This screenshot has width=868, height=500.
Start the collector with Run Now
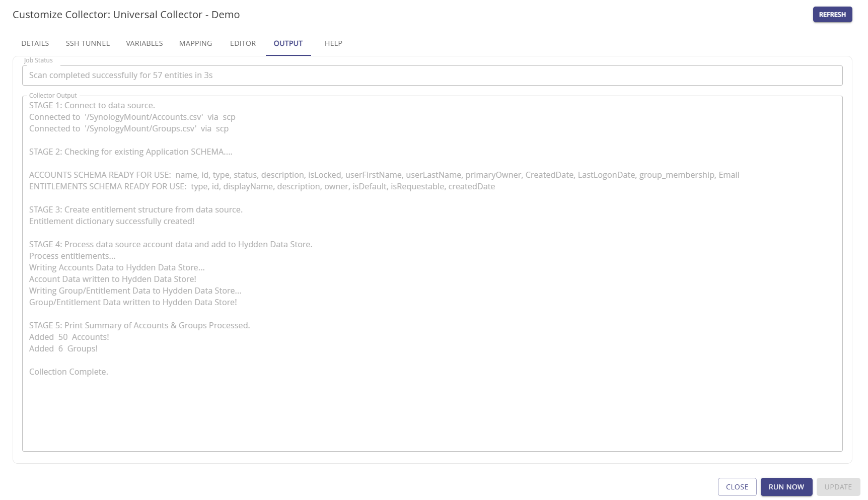pyautogui.click(x=786, y=487)
